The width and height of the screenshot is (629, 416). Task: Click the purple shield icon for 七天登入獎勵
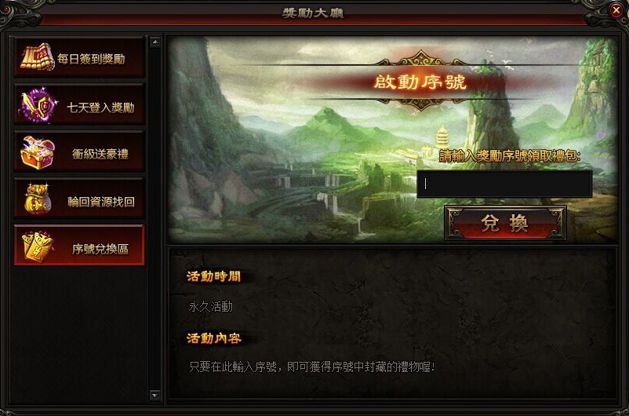[37, 105]
